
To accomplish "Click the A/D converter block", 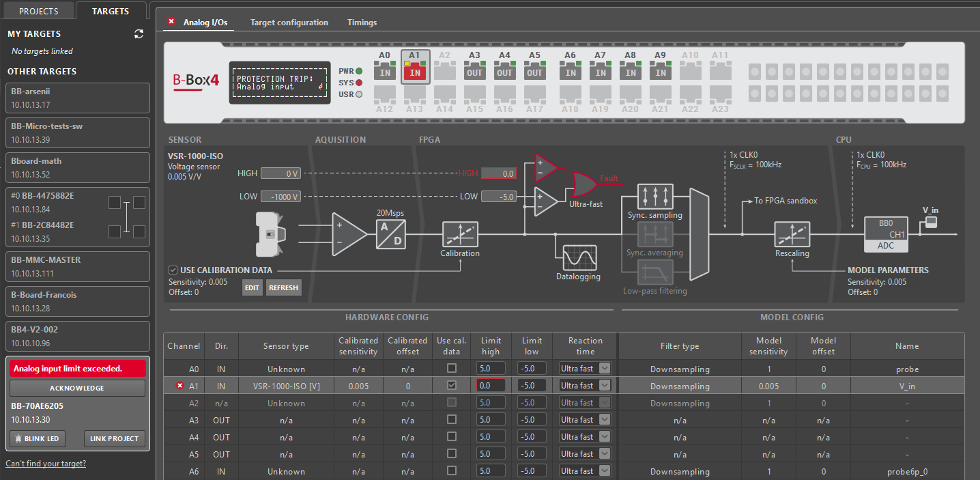I will coord(392,234).
